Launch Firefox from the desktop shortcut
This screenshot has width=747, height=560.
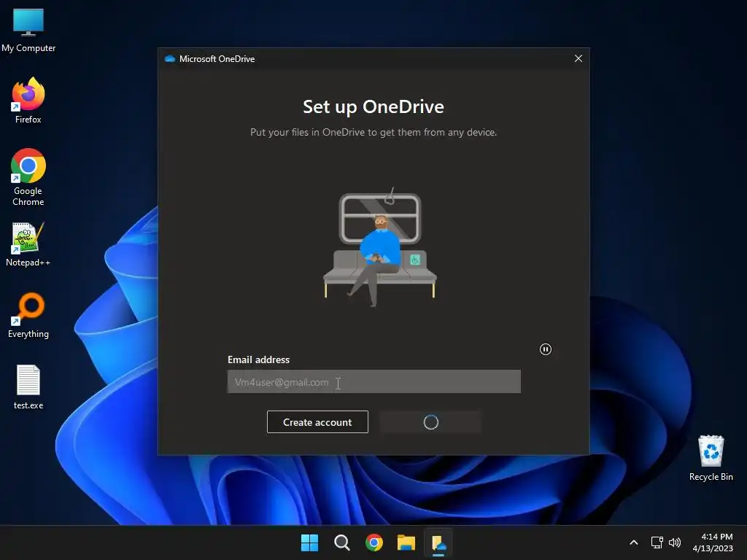coord(28,101)
